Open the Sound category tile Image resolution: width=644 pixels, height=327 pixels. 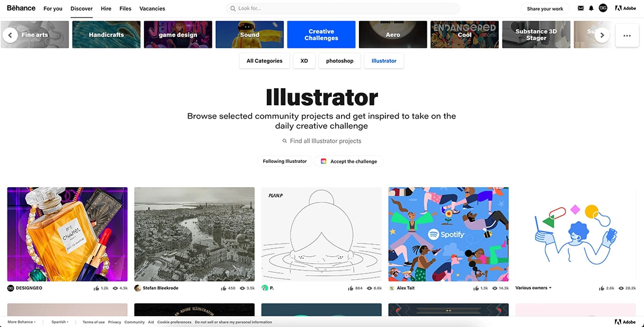point(250,35)
